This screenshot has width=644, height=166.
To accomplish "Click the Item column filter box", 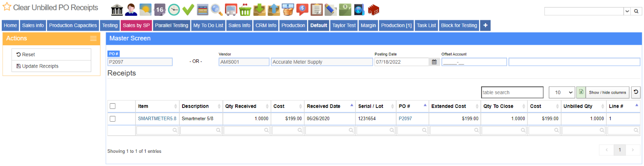I will [x=157, y=130].
